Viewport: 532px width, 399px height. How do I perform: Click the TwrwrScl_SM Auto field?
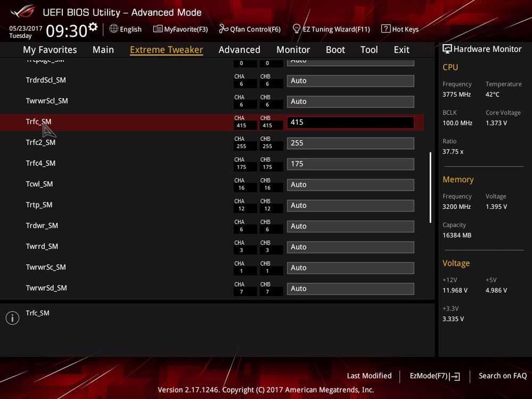(x=350, y=101)
